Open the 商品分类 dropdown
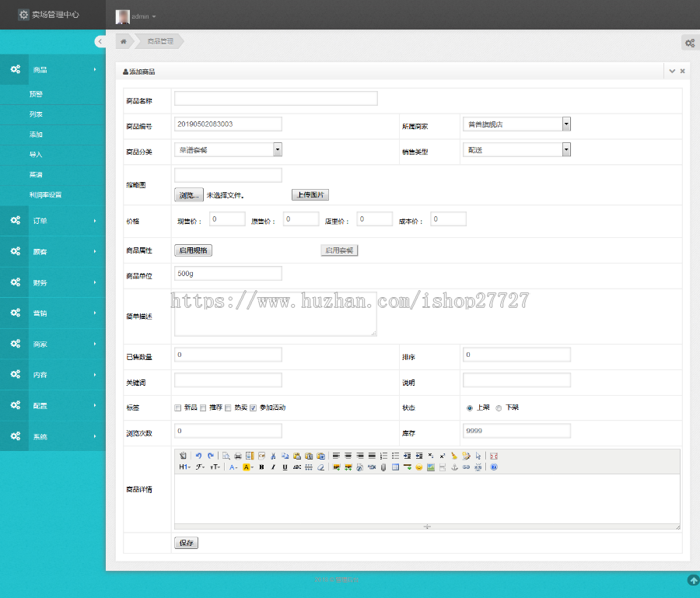The image size is (700, 598). [228, 149]
